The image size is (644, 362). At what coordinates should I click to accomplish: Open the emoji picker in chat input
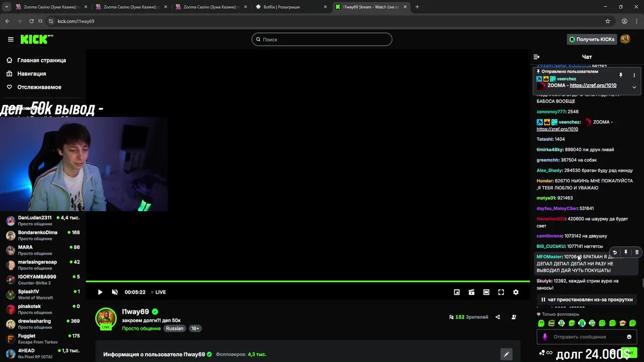629,337
